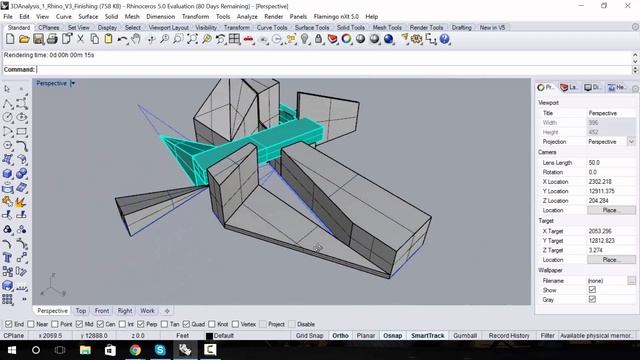Viewport: 640px width, 360px height.
Task: Toggle the Mid osnap checkbox
Action: (x=79, y=324)
